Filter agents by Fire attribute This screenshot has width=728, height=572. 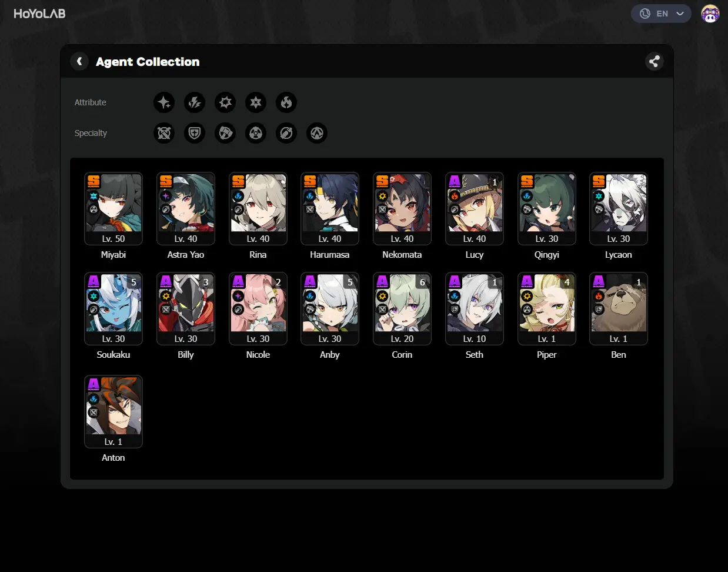pyautogui.click(x=286, y=102)
